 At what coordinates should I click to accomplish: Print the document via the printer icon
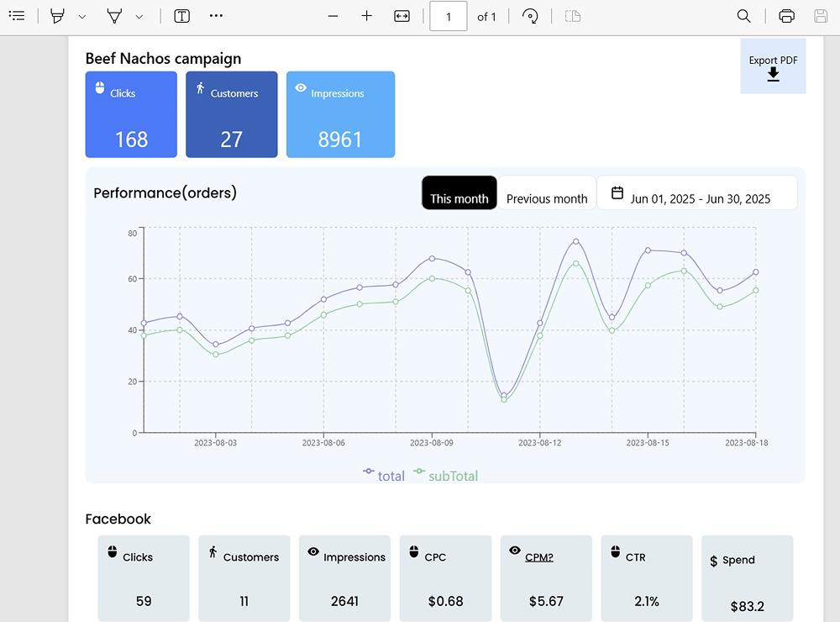coord(786,16)
